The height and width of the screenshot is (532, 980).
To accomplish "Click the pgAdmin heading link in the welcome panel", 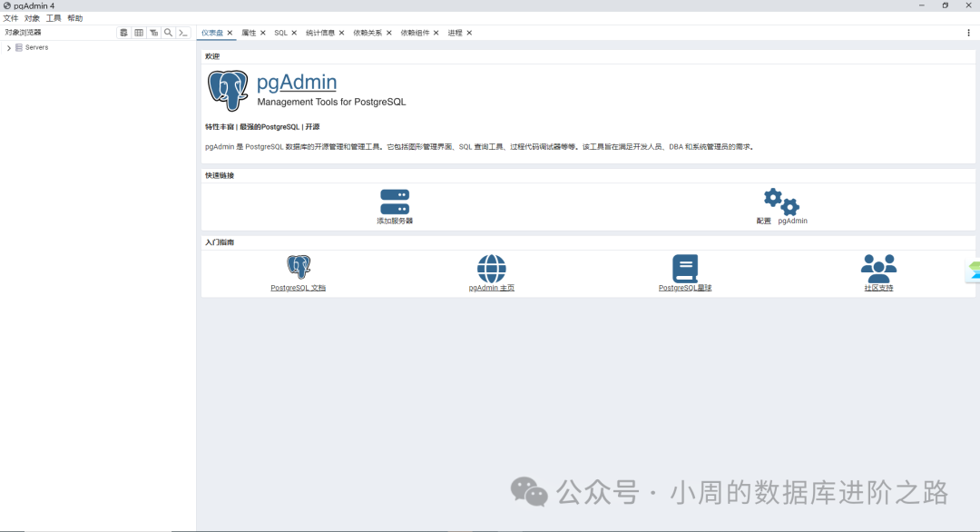I will (x=298, y=83).
